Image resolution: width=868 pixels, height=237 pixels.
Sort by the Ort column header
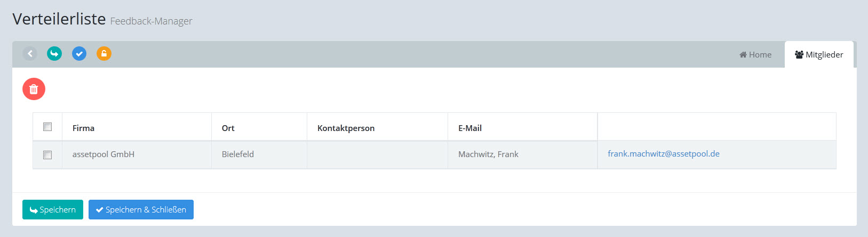[x=228, y=128]
